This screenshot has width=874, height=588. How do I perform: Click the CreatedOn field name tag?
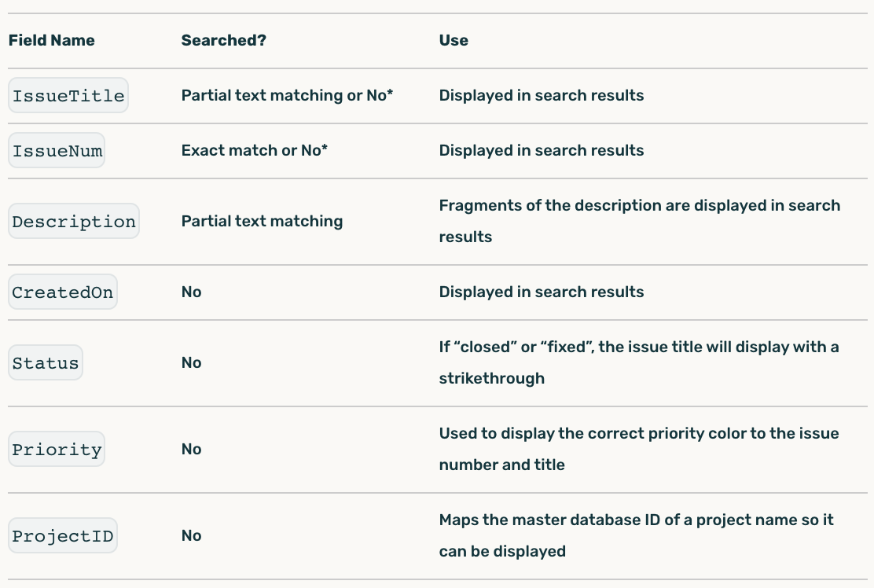click(63, 292)
